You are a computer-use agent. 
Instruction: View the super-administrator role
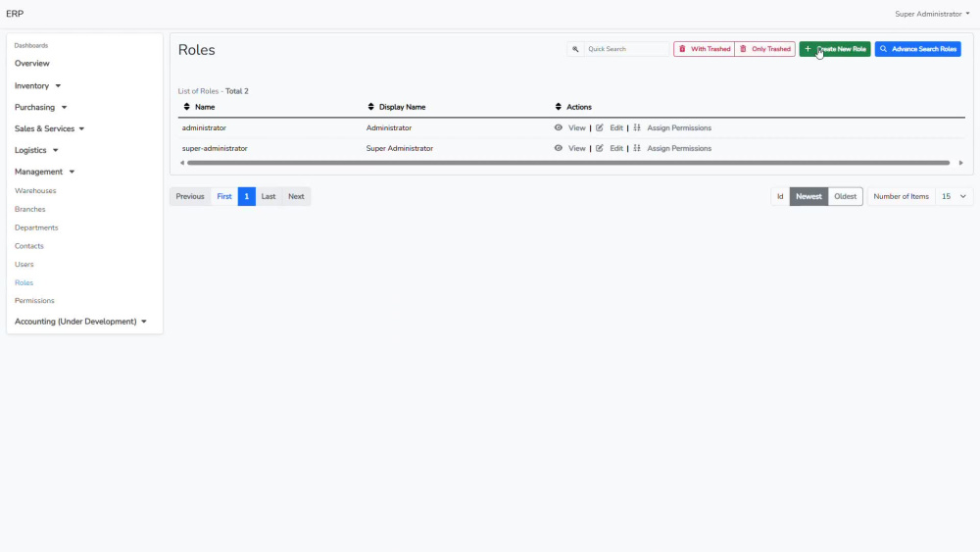click(577, 148)
